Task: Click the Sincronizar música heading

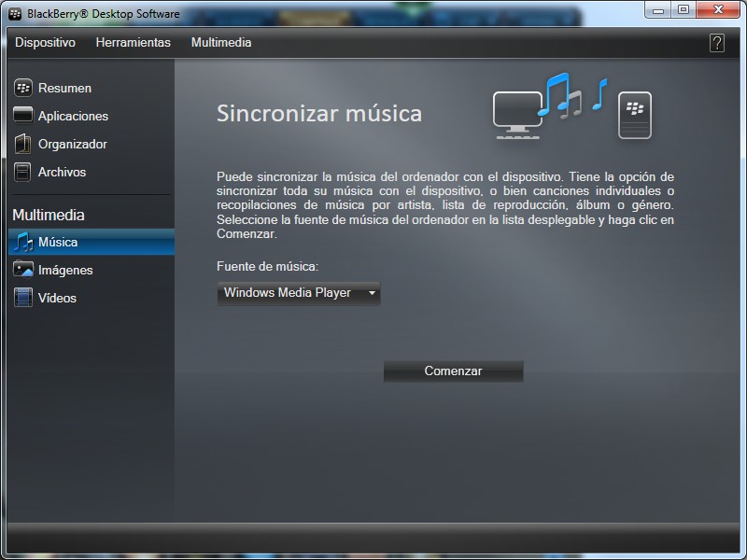Action: 319,113
